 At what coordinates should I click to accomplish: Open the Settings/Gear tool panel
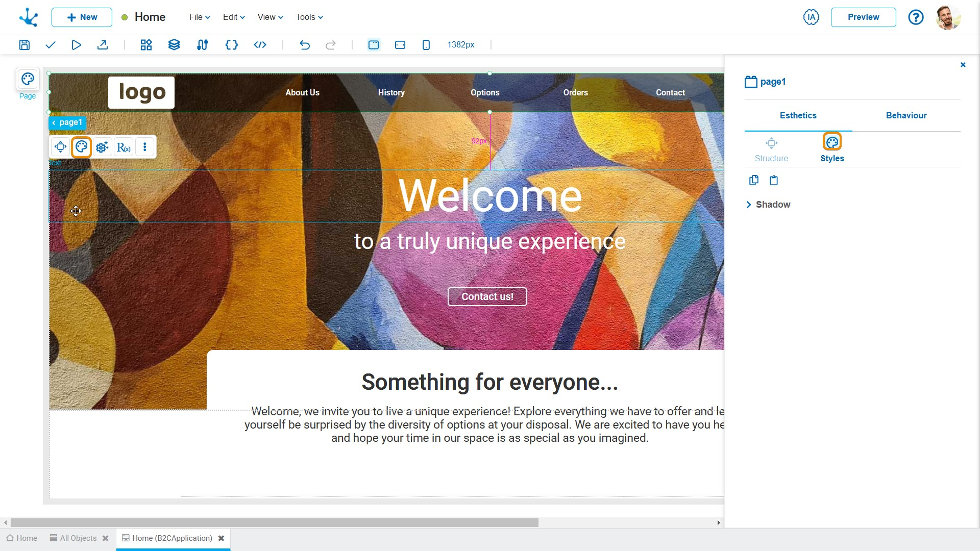click(x=102, y=146)
